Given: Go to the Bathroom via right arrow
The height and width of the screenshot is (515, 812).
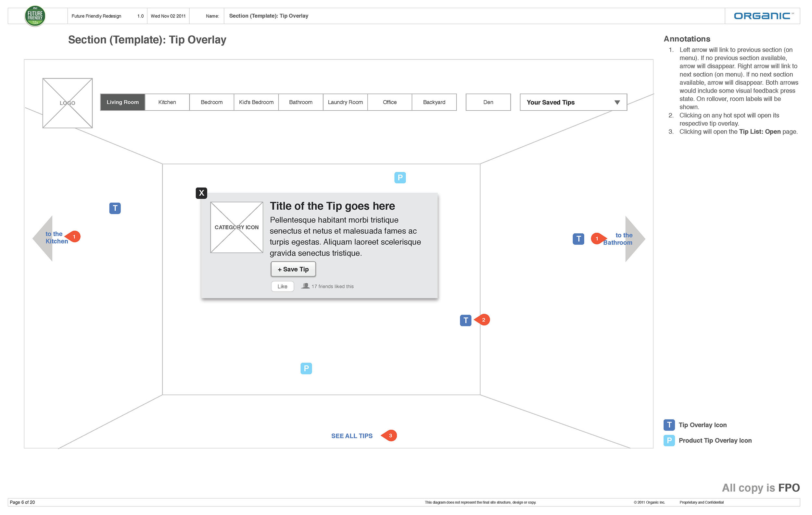Looking at the screenshot, I should [635, 239].
